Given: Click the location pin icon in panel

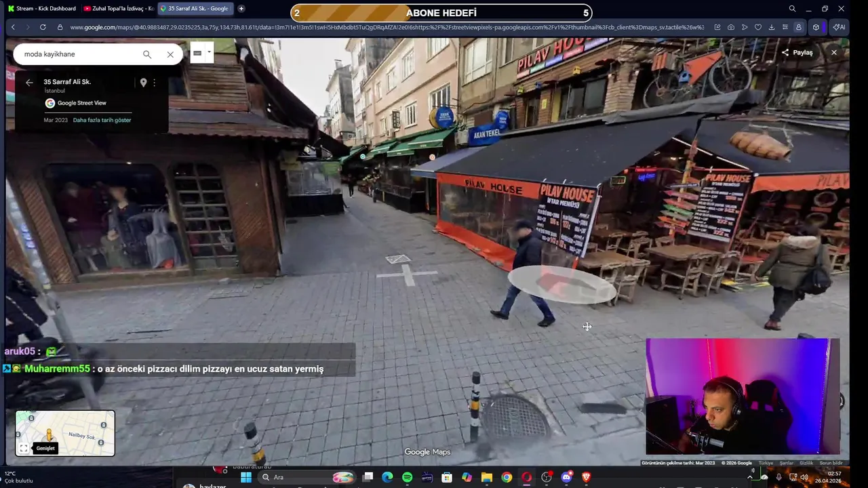Looking at the screenshot, I should [x=143, y=83].
